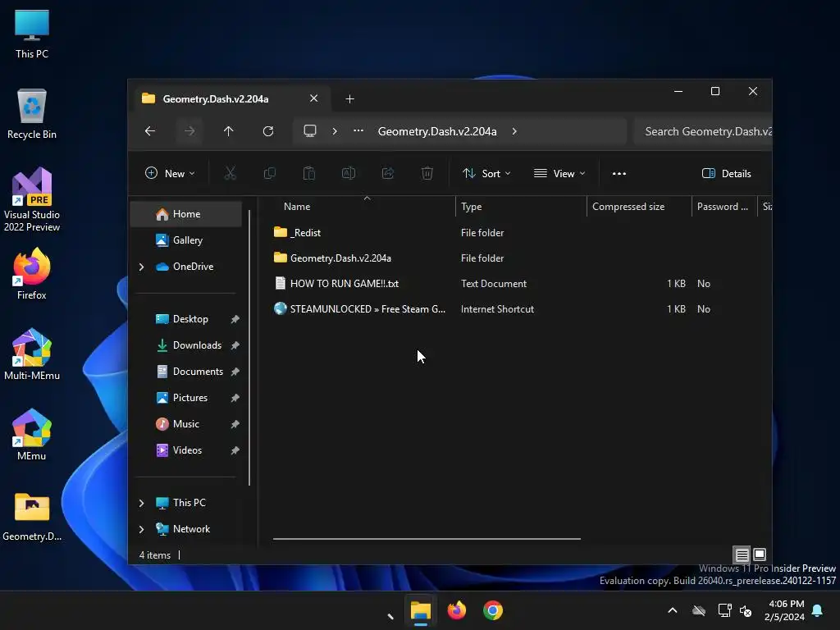Image resolution: width=840 pixels, height=630 pixels.
Task: Select the _Redist folder
Action: point(297,232)
